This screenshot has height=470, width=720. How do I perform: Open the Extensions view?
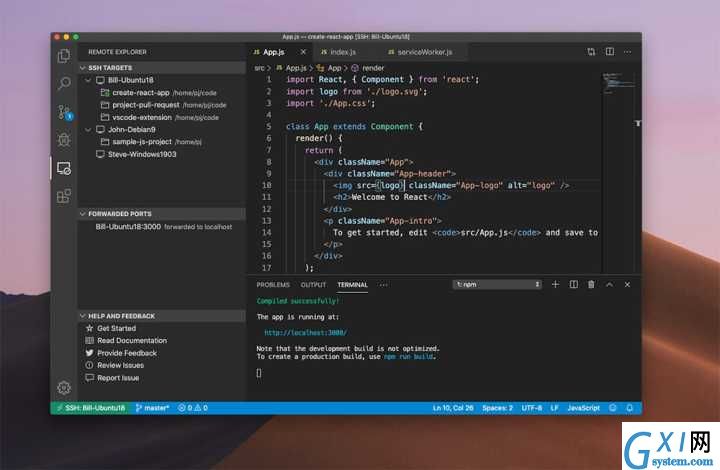pos(64,196)
